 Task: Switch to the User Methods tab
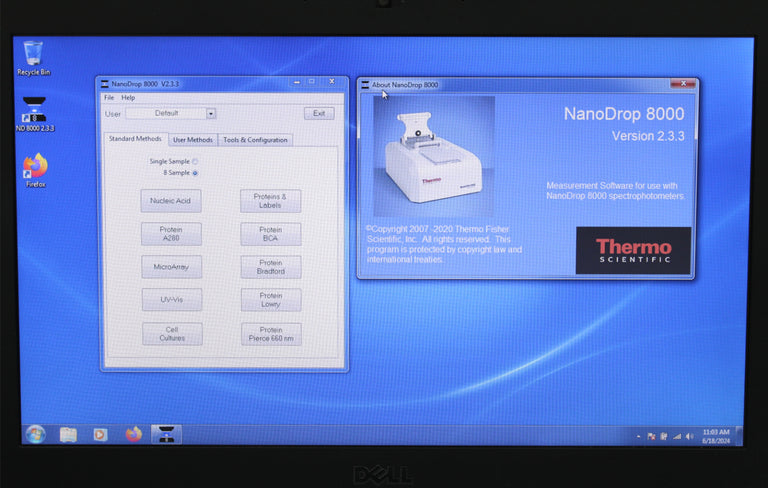191,140
